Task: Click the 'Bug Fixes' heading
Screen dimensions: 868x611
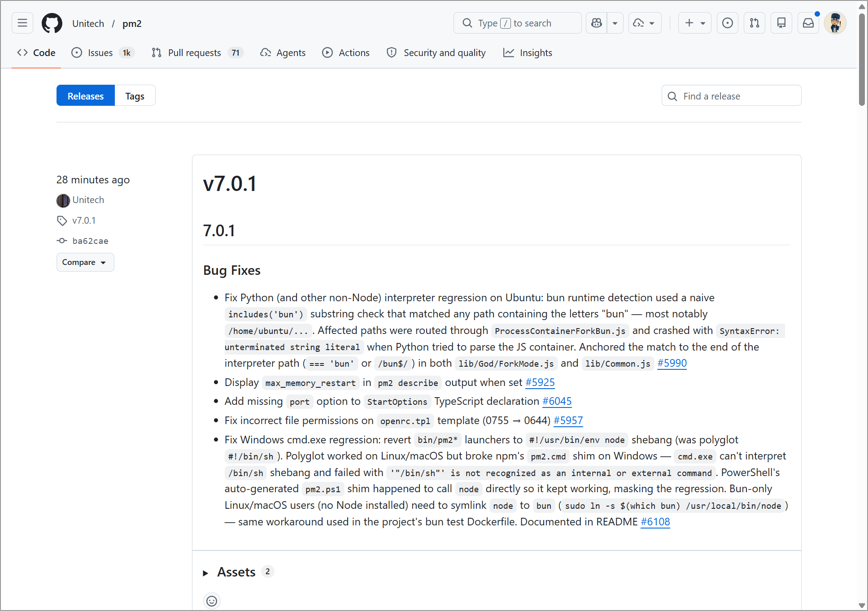Action: pos(232,270)
